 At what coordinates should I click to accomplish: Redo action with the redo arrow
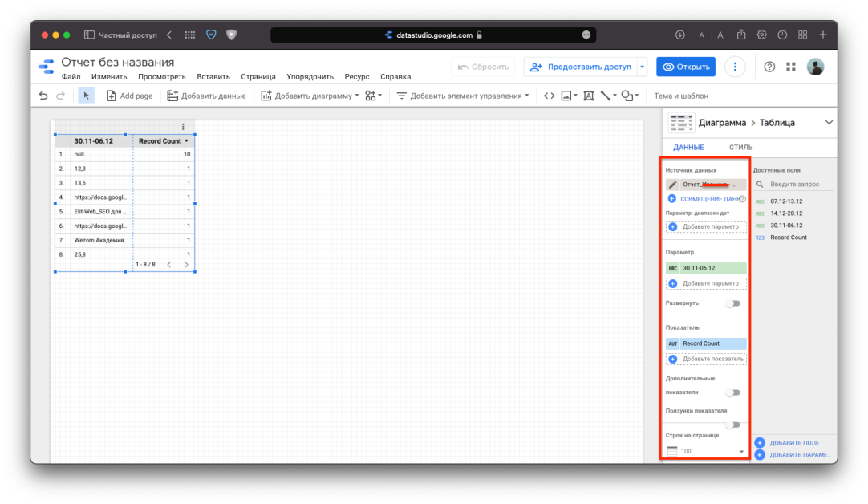click(60, 96)
